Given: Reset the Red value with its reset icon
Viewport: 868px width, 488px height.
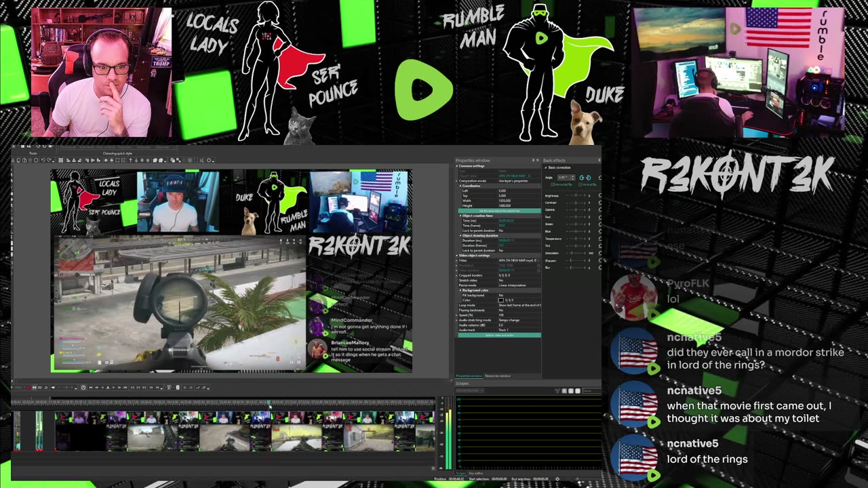Looking at the screenshot, I should point(600,217).
